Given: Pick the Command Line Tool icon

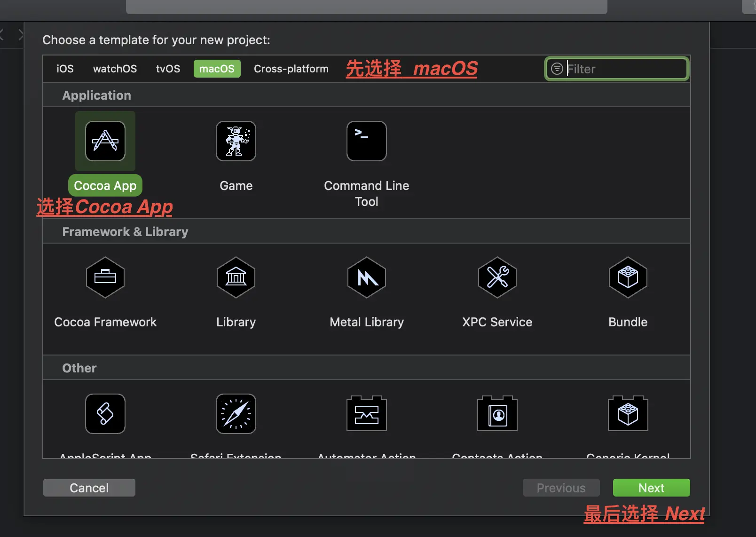Looking at the screenshot, I should tap(367, 141).
